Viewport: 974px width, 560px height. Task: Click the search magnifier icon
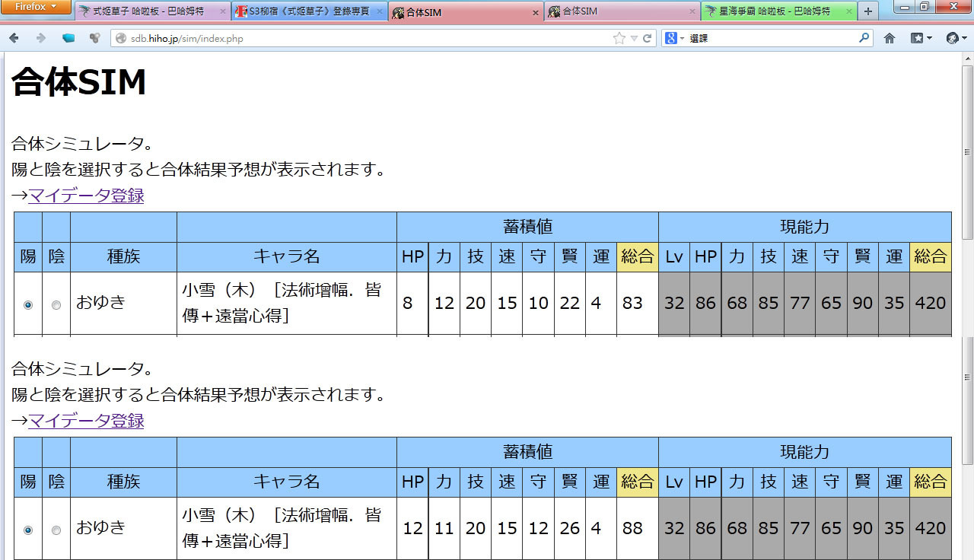pyautogui.click(x=864, y=37)
